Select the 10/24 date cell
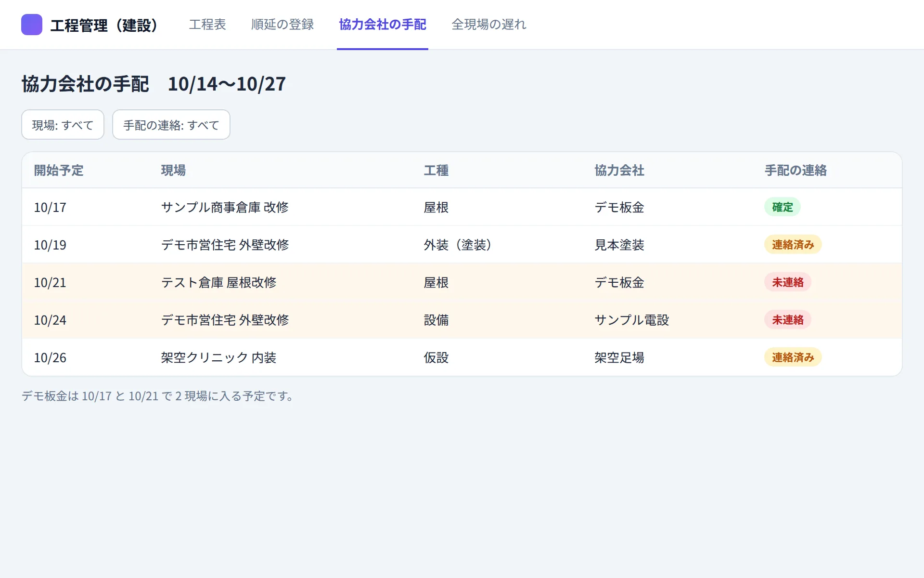The width and height of the screenshot is (924, 578). click(50, 320)
